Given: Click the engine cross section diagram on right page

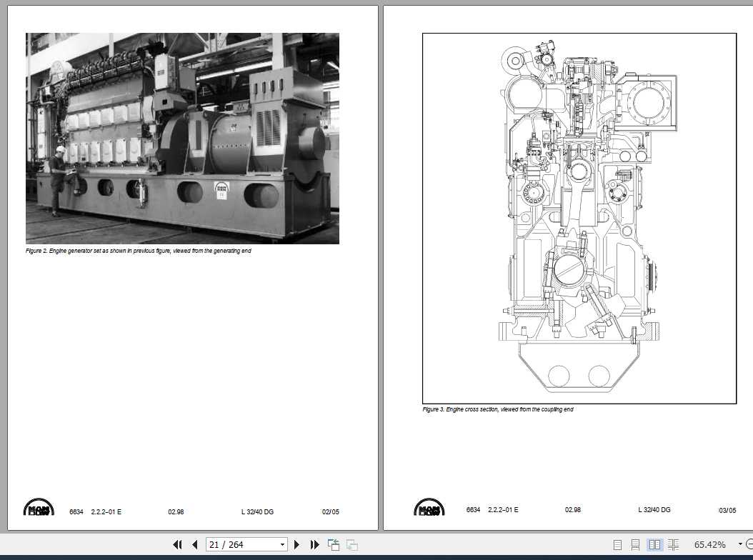Looking at the screenshot, I should [x=579, y=214].
